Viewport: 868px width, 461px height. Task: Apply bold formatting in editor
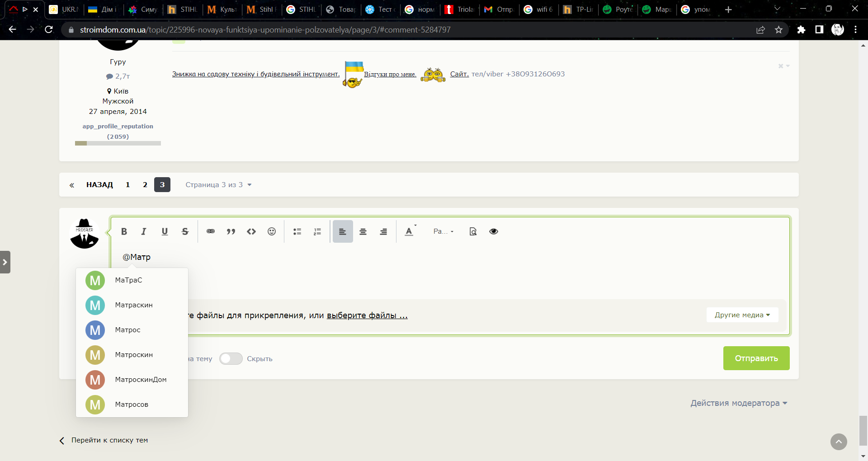tap(124, 231)
